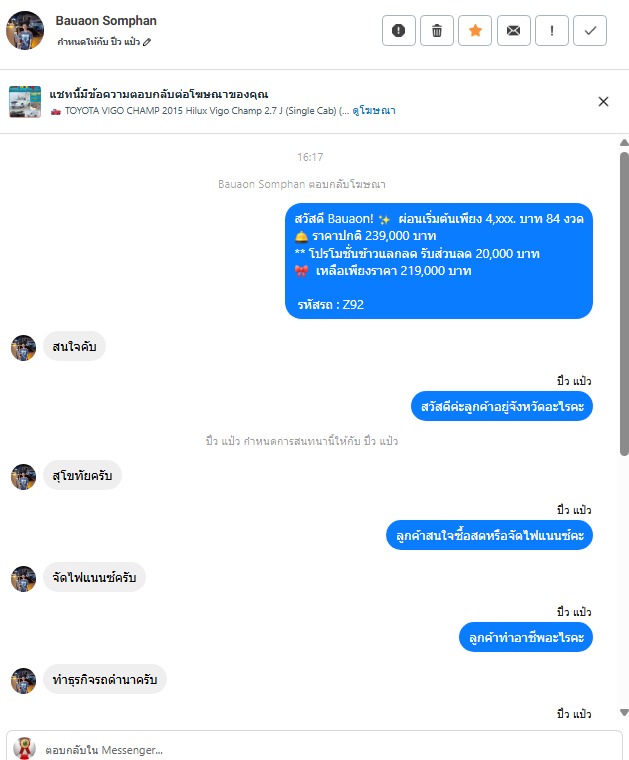Mark as unread with the envelope icon

[x=513, y=31]
